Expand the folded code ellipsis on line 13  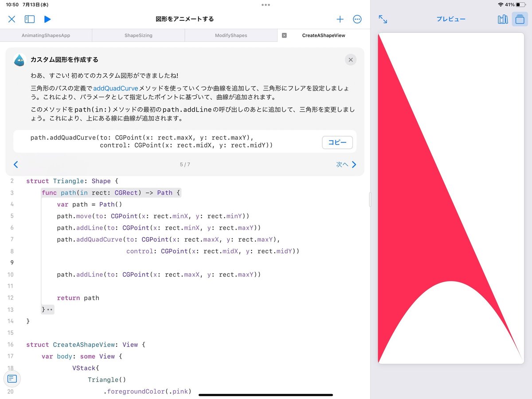[50, 309]
